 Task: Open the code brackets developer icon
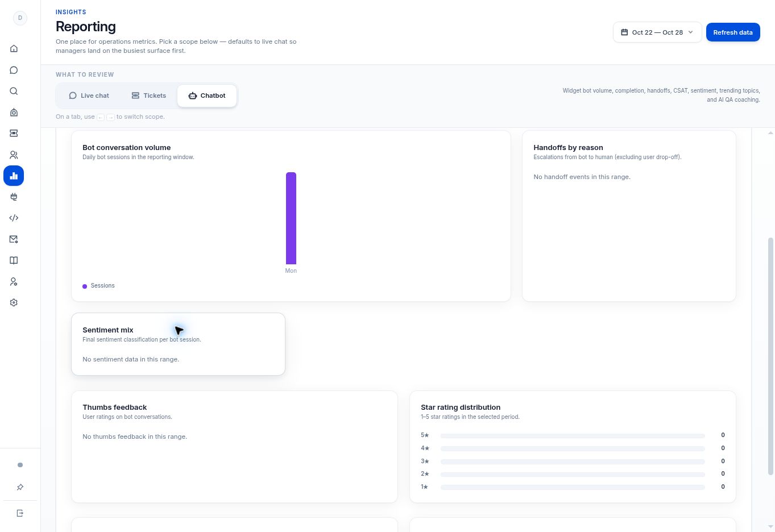14,218
